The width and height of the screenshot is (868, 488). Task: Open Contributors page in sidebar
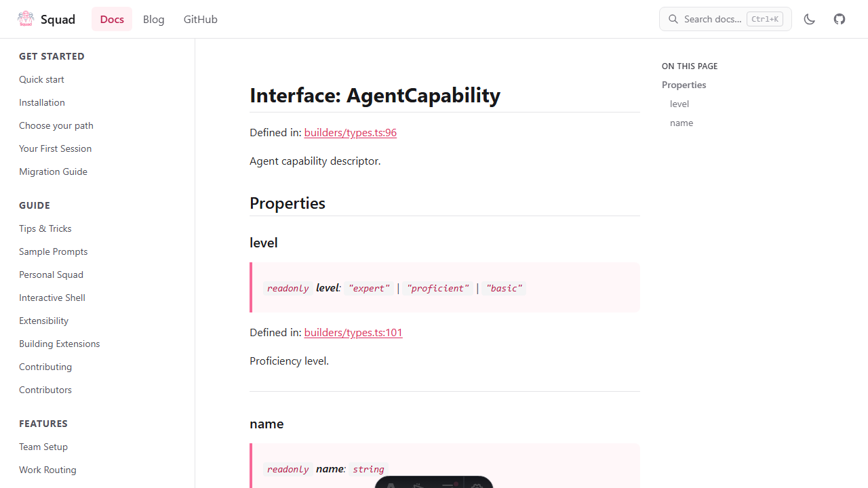[45, 390]
